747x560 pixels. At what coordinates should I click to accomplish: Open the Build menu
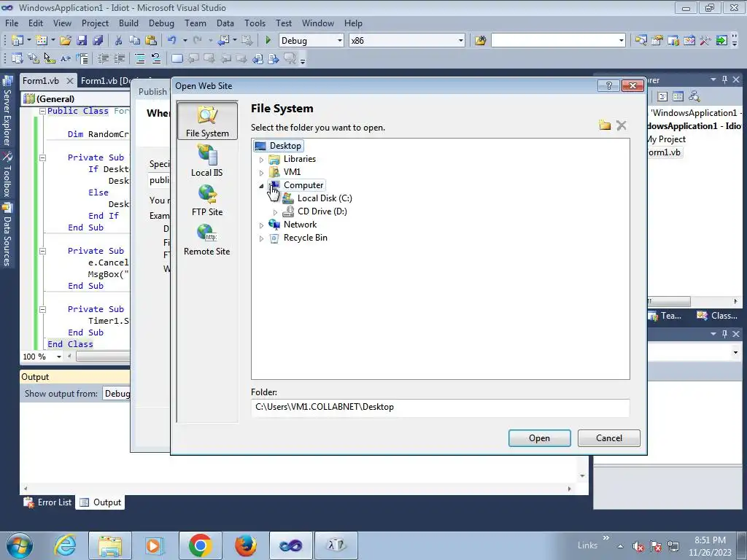pos(128,23)
